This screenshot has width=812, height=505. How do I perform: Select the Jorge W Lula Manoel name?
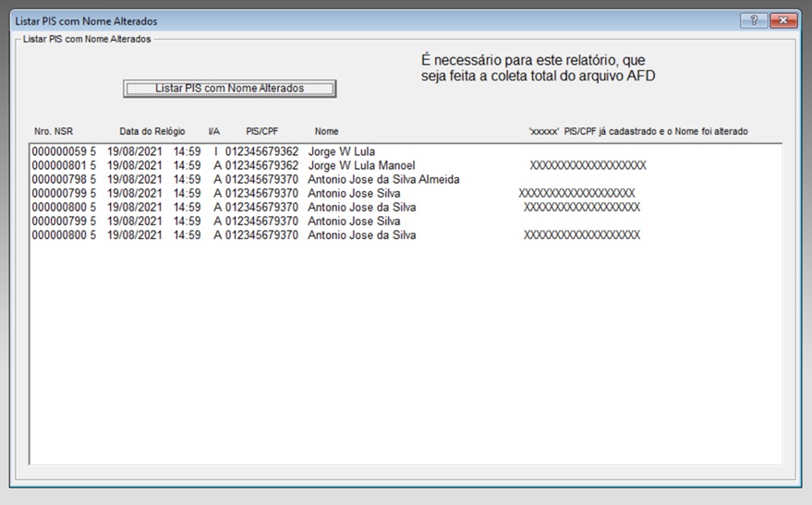(361, 165)
